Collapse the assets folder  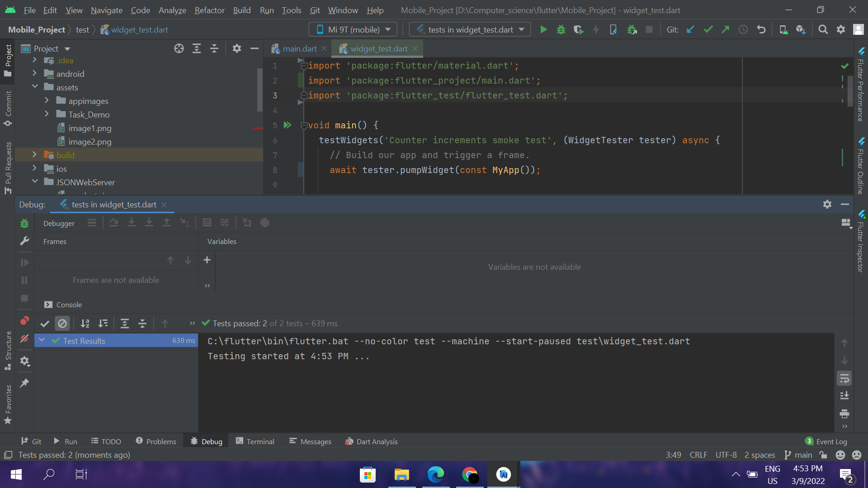point(34,87)
